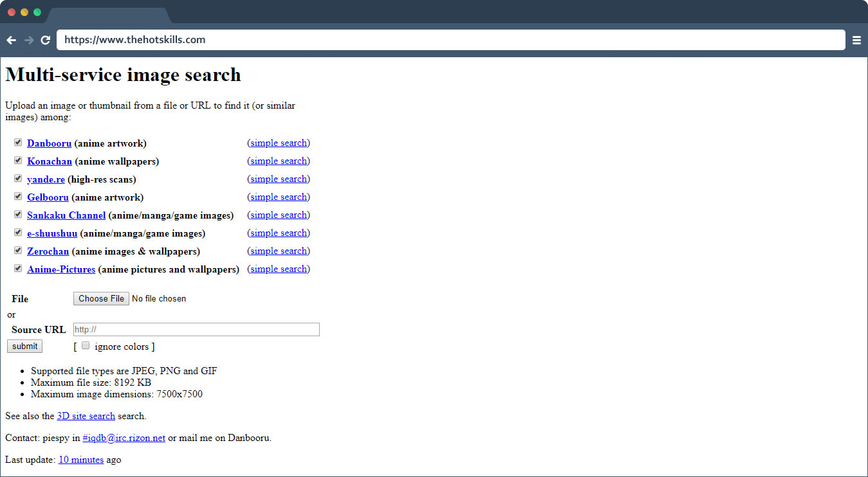Open the Konachan link
Image resolution: width=868 pixels, height=477 pixels.
(50, 161)
